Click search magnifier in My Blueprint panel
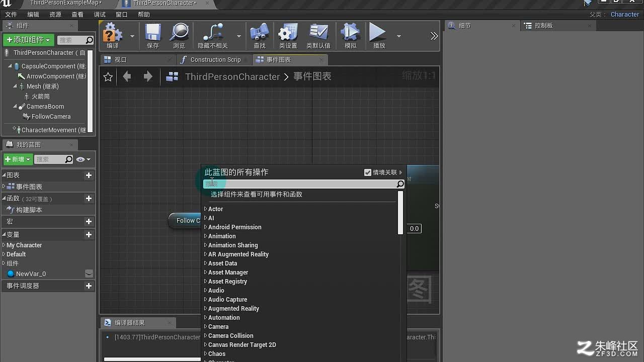 click(69, 159)
